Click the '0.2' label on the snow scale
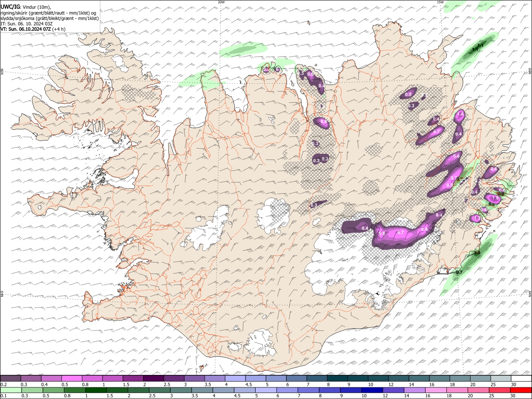 [x=4, y=384]
